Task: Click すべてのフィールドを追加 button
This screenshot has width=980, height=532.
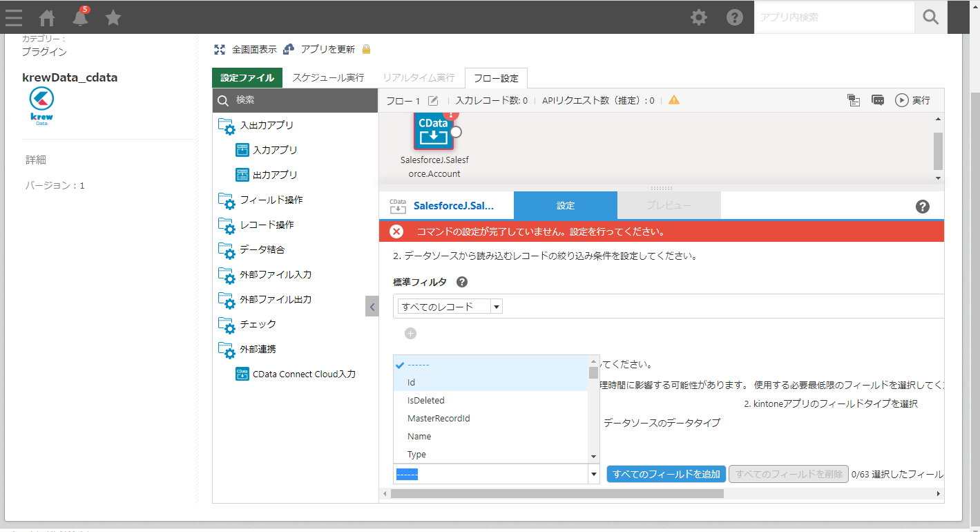Action: pyautogui.click(x=666, y=474)
